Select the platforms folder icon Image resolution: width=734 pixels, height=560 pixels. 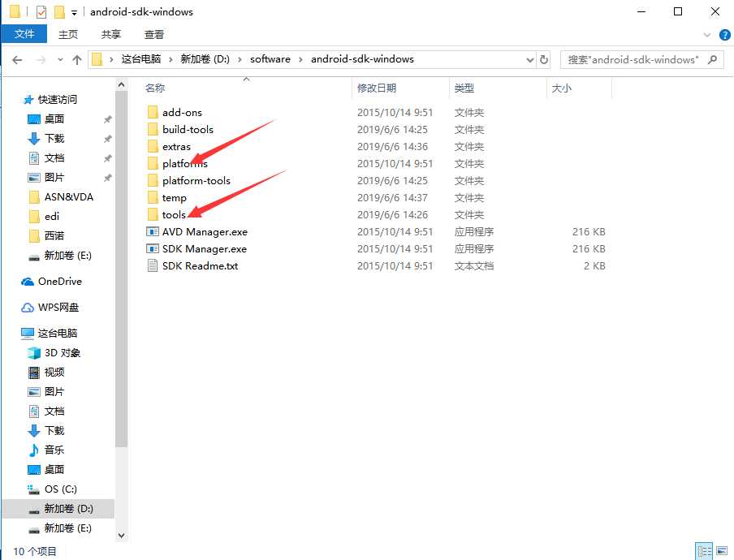click(x=152, y=163)
